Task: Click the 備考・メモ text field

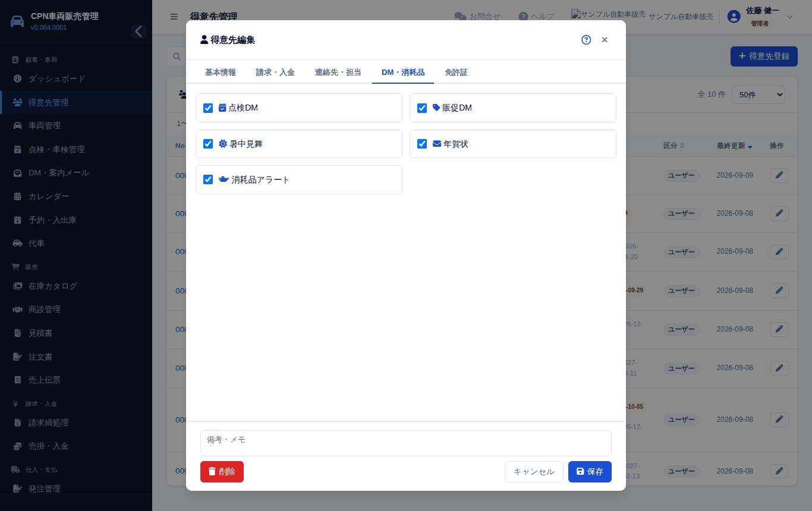Action: 406,443
